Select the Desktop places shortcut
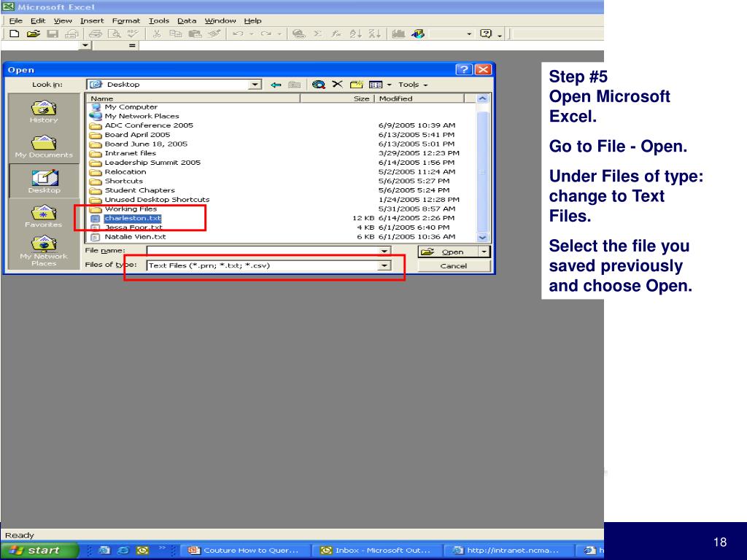 (x=44, y=181)
